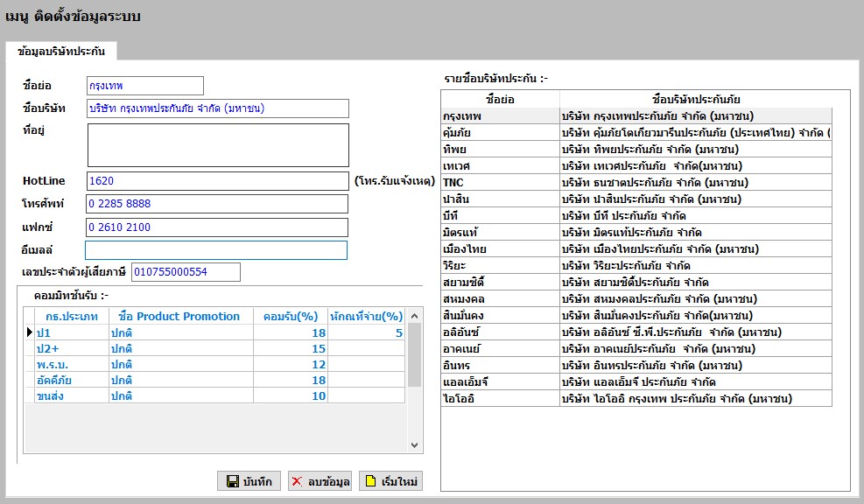Focus the HotLine field showing 1620
Screen dimensions: 864x504
point(218,181)
